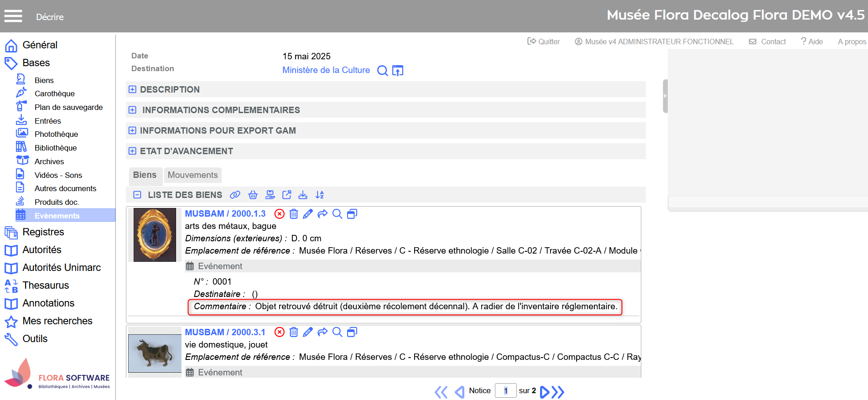Click pencil edit icon for MUSBAM / 2000.3.1
Image resolution: width=868 pixels, height=400 pixels.
point(308,332)
